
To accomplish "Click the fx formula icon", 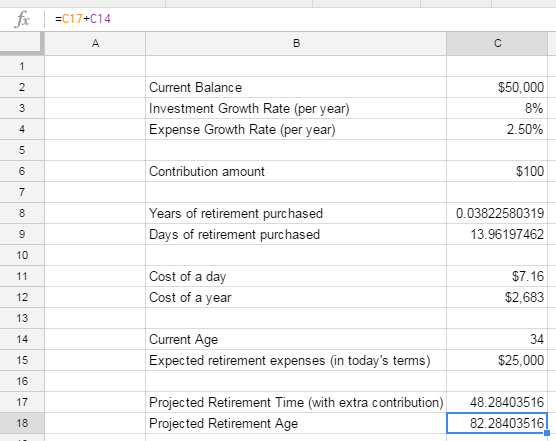I will pyautogui.click(x=22, y=19).
